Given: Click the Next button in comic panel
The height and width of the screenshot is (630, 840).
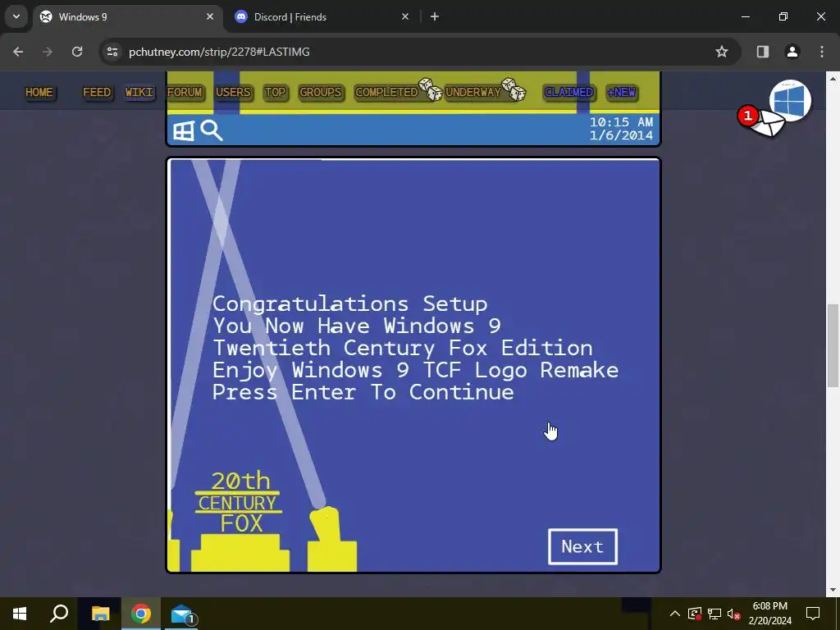Looking at the screenshot, I should coord(583,546).
